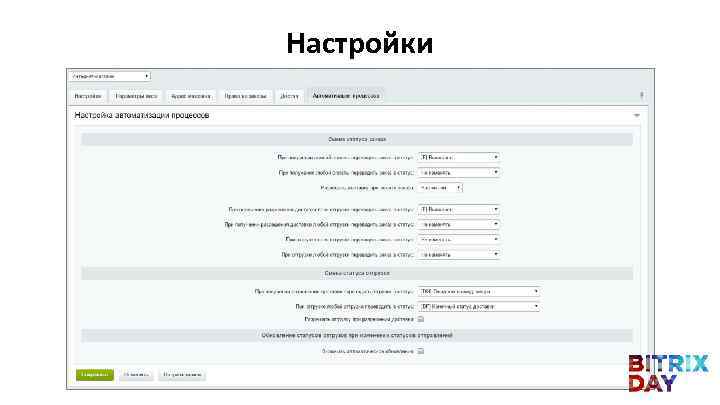
Task: Select the Адрес магазина tab
Action: tap(191, 96)
